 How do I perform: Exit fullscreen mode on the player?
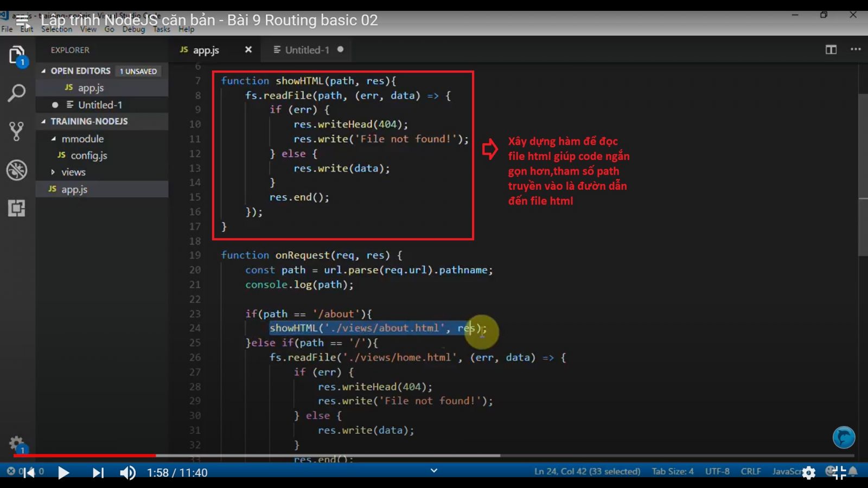pyautogui.click(x=839, y=473)
